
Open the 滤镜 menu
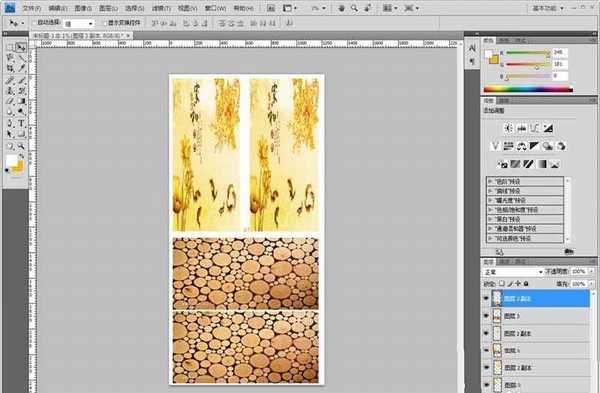point(161,8)
